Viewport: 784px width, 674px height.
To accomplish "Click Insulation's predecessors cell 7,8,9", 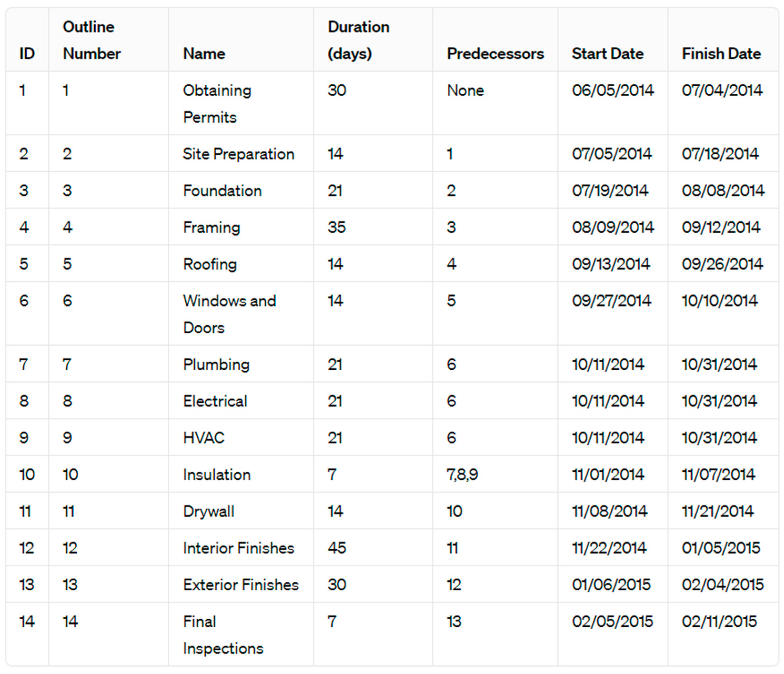I will point(462,475).
